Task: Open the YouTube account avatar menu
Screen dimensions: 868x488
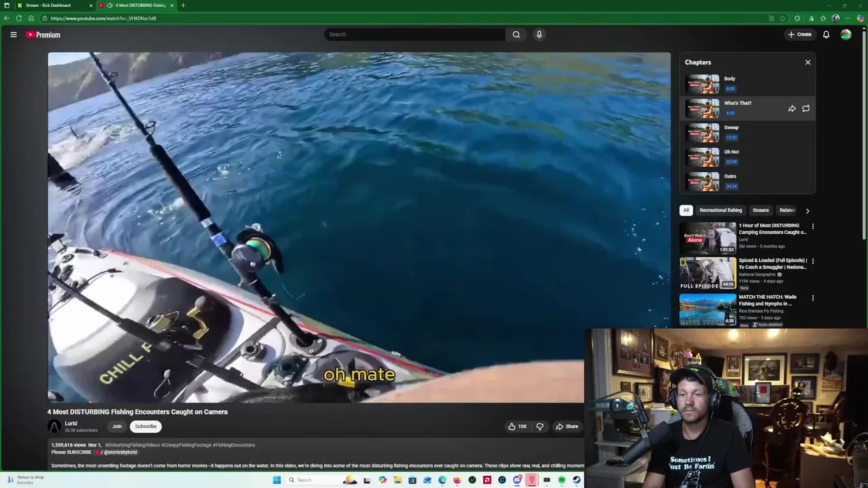Action: coord(846,35)
